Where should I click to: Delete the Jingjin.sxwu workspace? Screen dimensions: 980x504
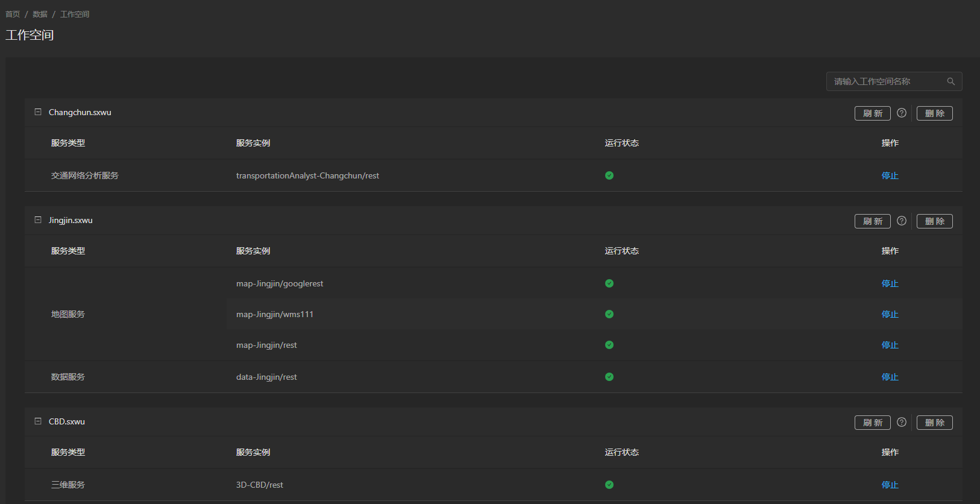click(x=934, y=221)
